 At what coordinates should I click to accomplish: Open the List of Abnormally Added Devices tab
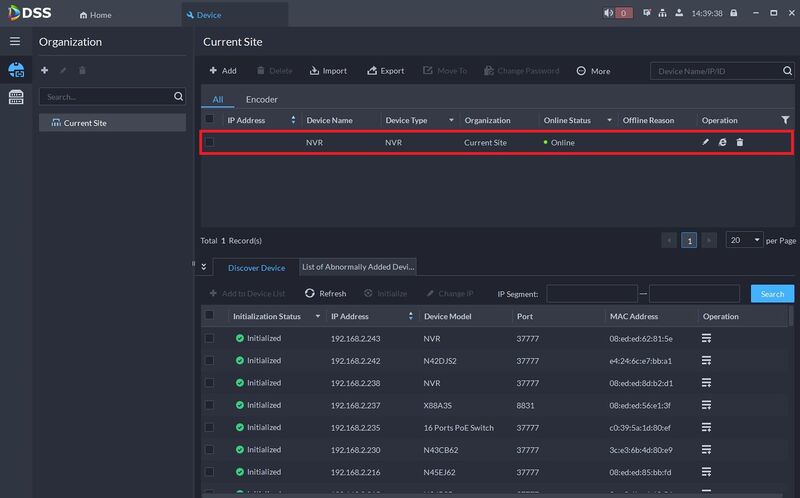357,267
